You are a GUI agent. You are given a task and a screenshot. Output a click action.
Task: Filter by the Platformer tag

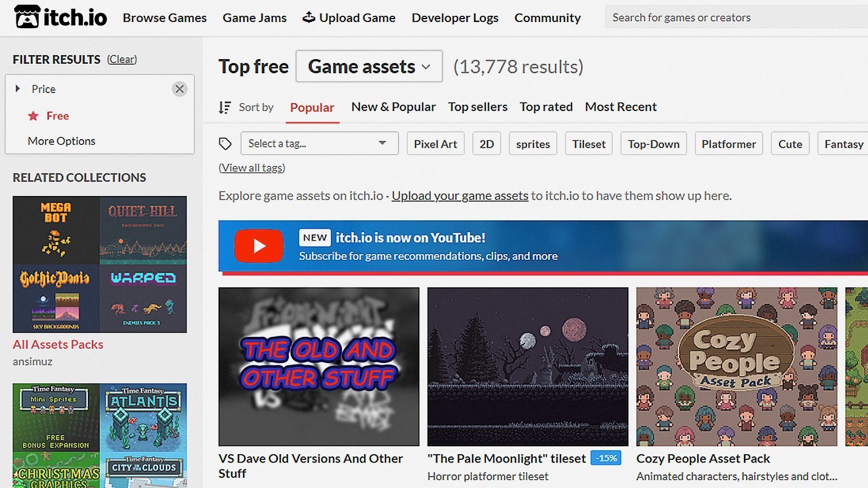point(729,144)
